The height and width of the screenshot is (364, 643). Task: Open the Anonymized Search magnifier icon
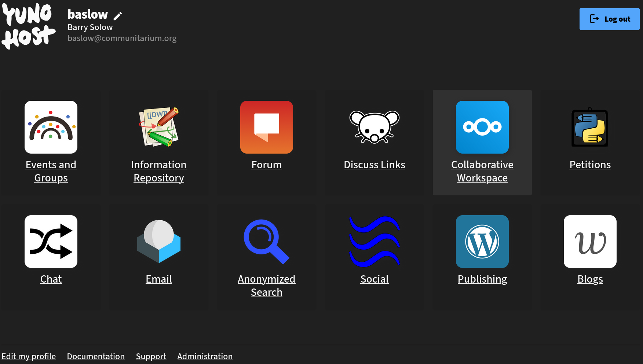267,242
